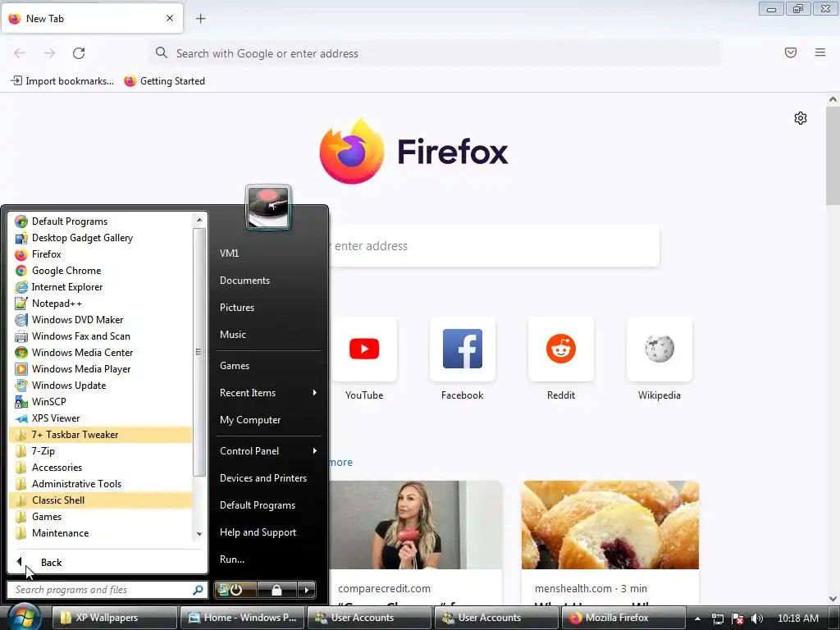Reload the current Firefox page
Image resolution: width=840 pixels, height=630 pixels.
(79, 53)
